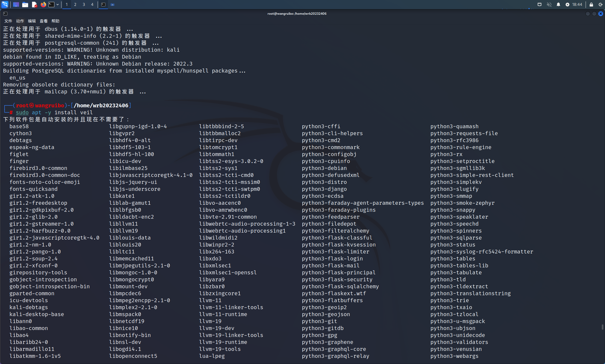605x364 pixels.
Task: Expand the terminal launcher dropdown arrow
Action: (58, 4)
